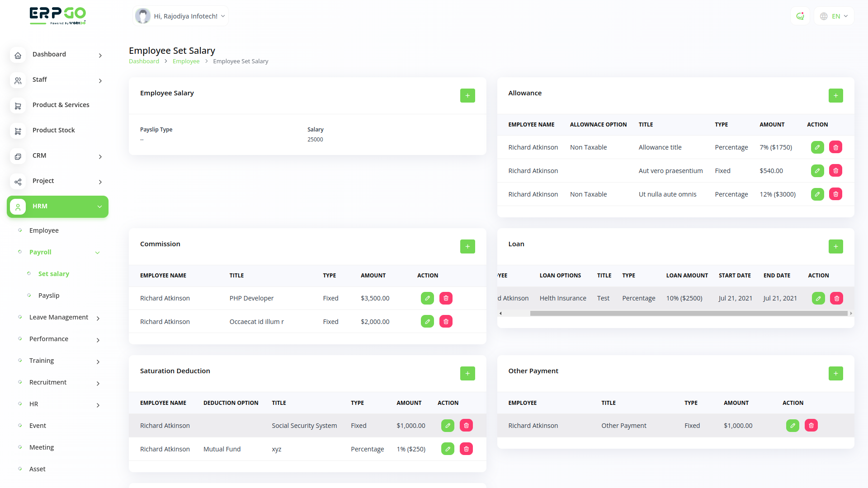
Task: Click the Dashboard breadcrumb link
Action: (144, 61)
